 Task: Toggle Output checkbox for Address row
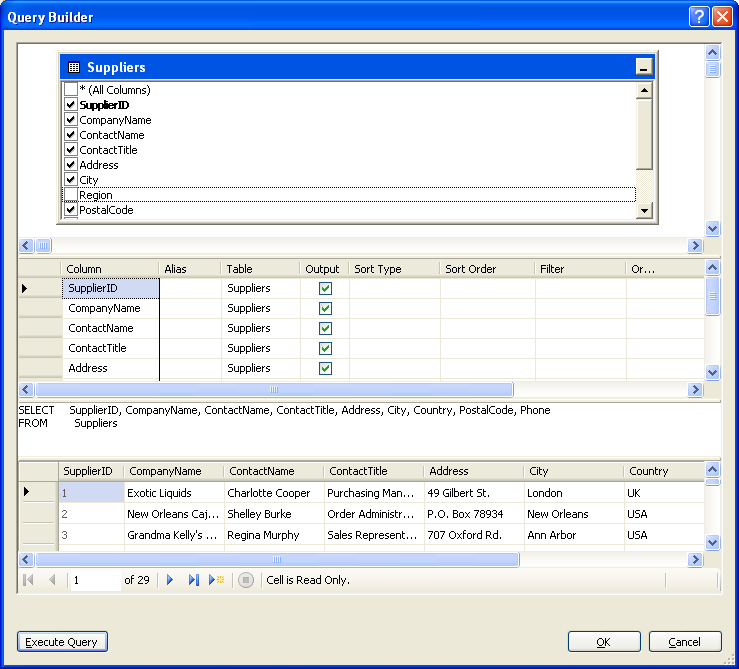coord(325,368)
